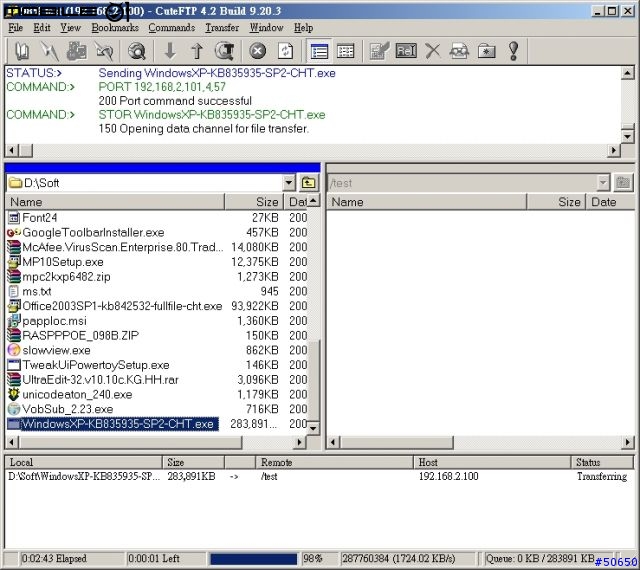This screenshot has width=640, height=570.
Task: Click the 98% transfer progress bar
Action: pos(253,559)
